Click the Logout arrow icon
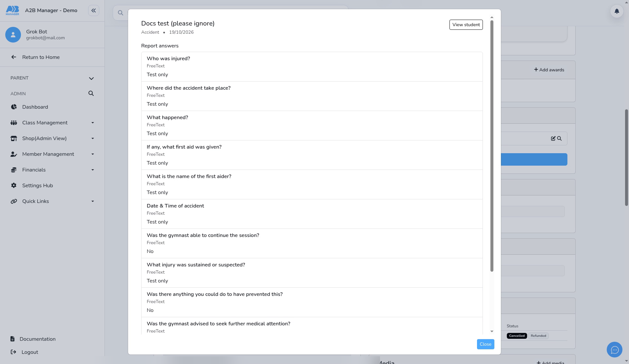Screen dimensions: 629x364 point(13,352)
